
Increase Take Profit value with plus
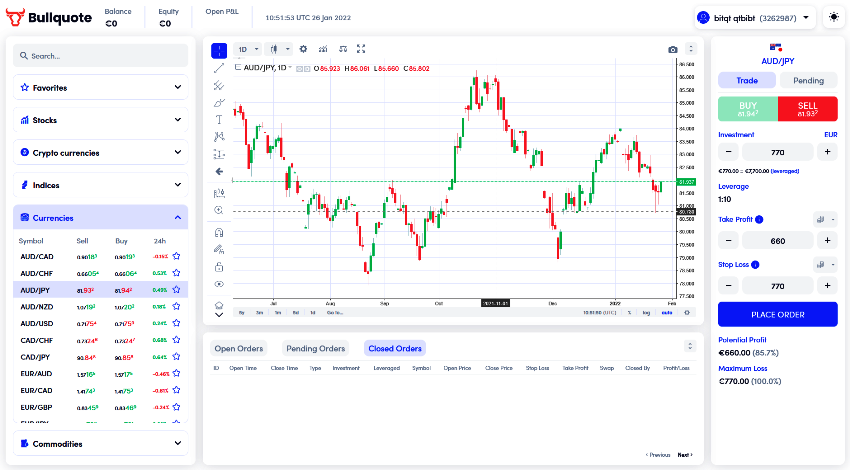coord(827,241)
